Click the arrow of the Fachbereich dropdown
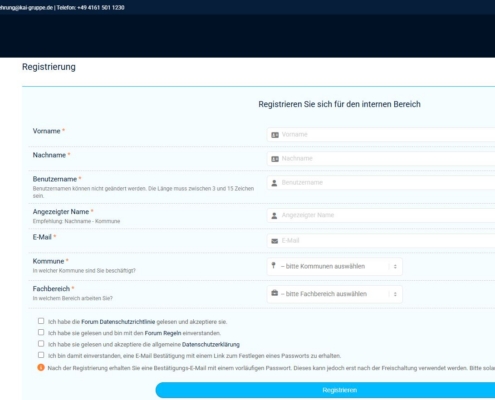This screenshot has height=400, width=495. 395,294
